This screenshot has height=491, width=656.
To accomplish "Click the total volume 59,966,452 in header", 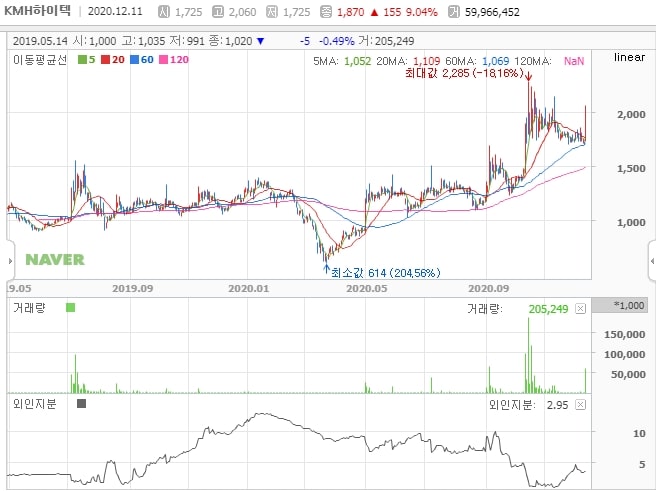I will (492, 12).
